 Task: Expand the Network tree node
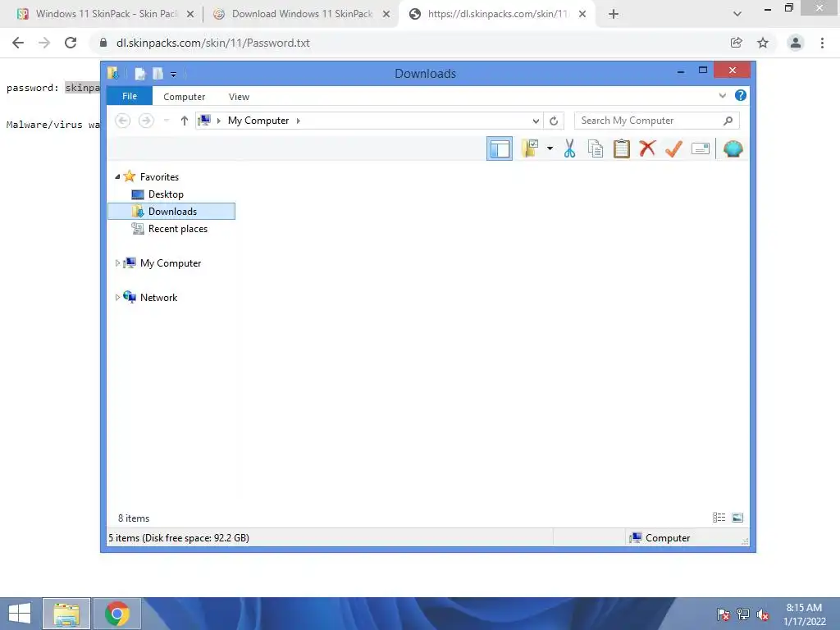click(x=117, y=297)
